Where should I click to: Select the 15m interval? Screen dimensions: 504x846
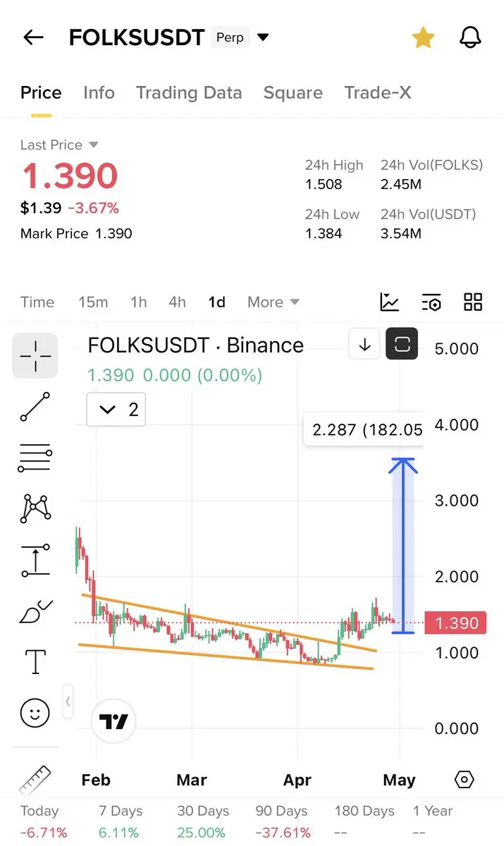(93, 302)
